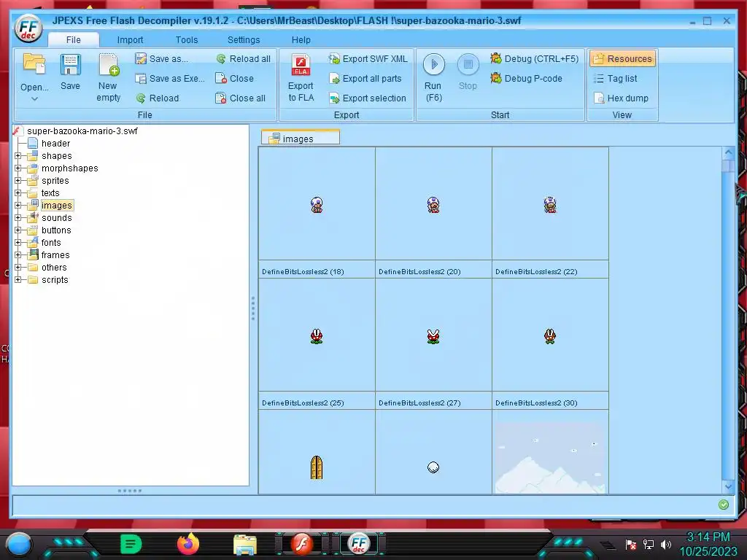Create a New empty file
Screen dimensions: 747x560
pos(109,77)
